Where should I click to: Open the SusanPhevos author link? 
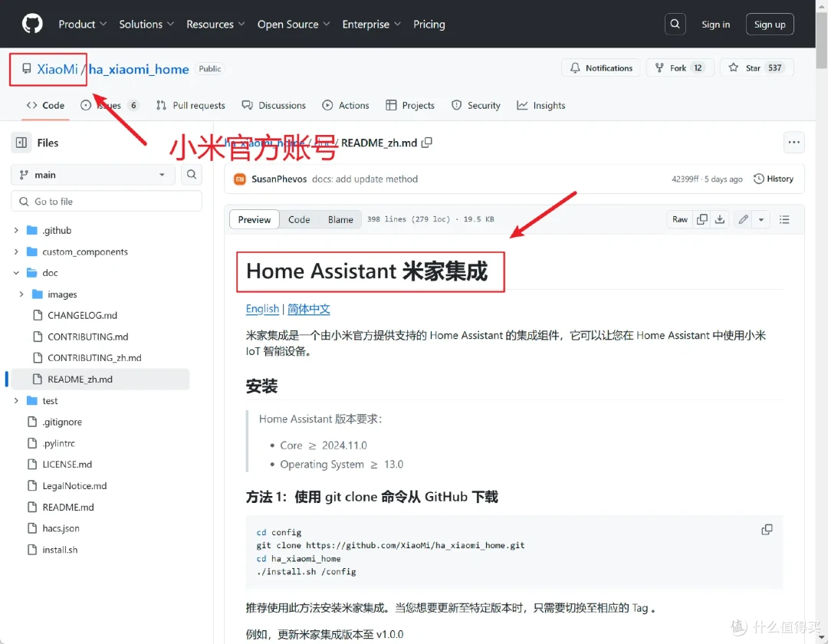[279, 179]
